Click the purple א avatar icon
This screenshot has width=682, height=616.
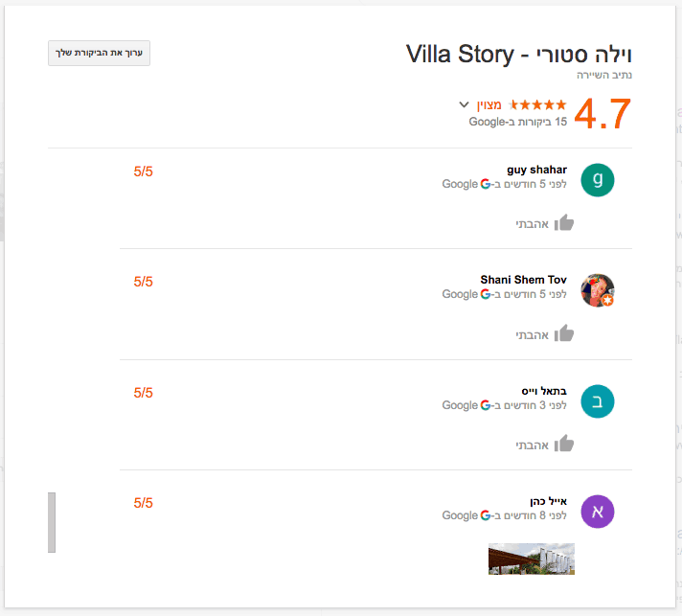(x=598, y=512)
